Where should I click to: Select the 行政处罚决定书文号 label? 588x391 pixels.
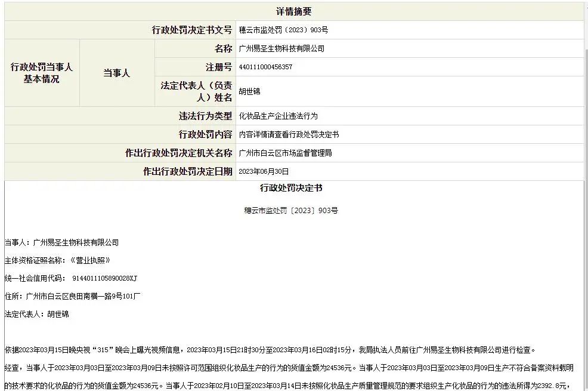tap(192, 30)
